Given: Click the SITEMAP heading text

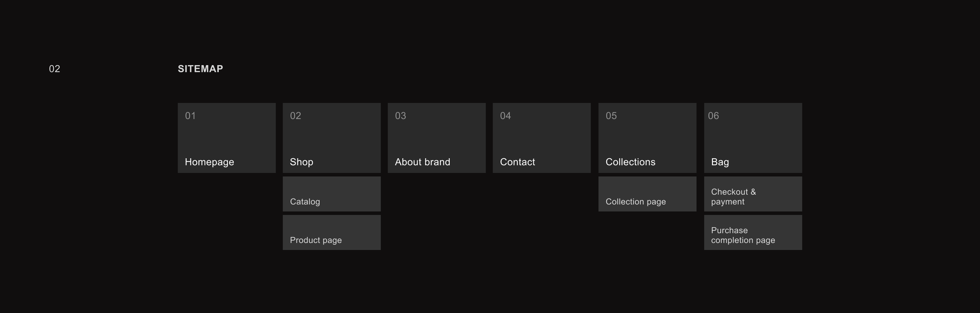Looking at the screenshot, I should (x=201, y=69).
